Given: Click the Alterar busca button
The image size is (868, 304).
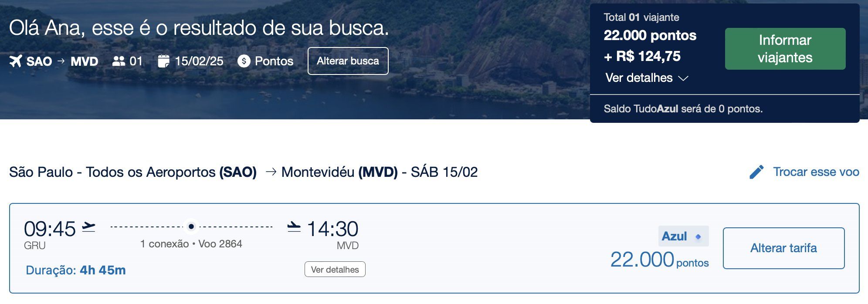Looking at the screenshot, I should point(348,61).
